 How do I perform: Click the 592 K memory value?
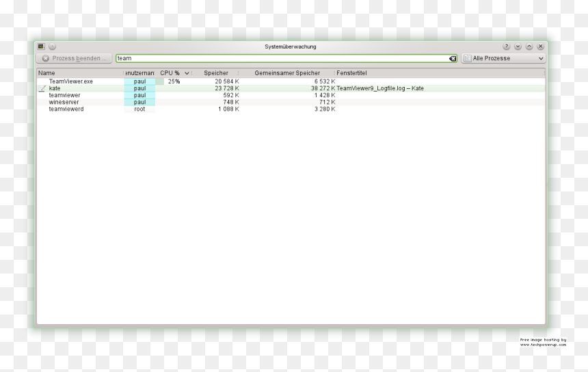[231, 95]
